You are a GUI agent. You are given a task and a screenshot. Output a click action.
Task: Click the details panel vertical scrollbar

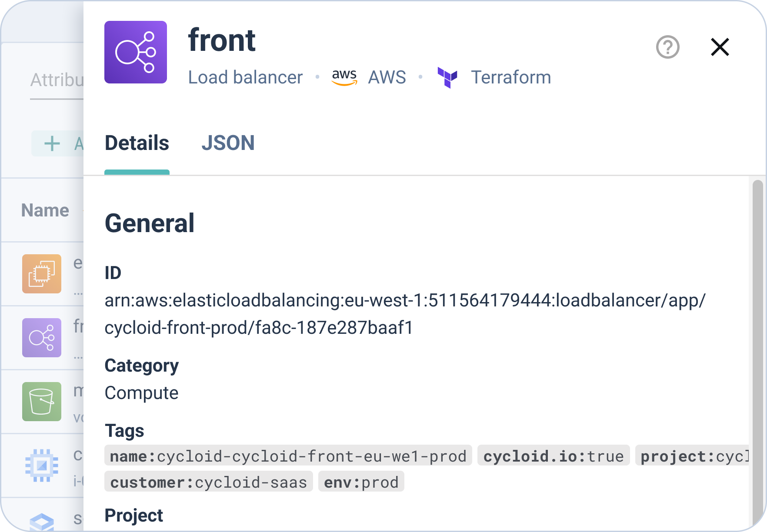[757, 348]
